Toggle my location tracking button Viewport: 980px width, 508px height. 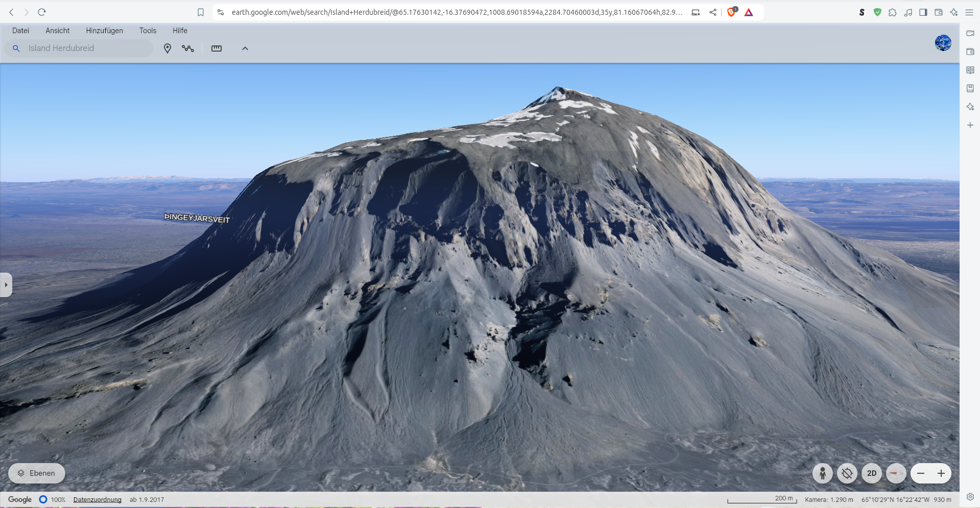click(x=847, y=473)
